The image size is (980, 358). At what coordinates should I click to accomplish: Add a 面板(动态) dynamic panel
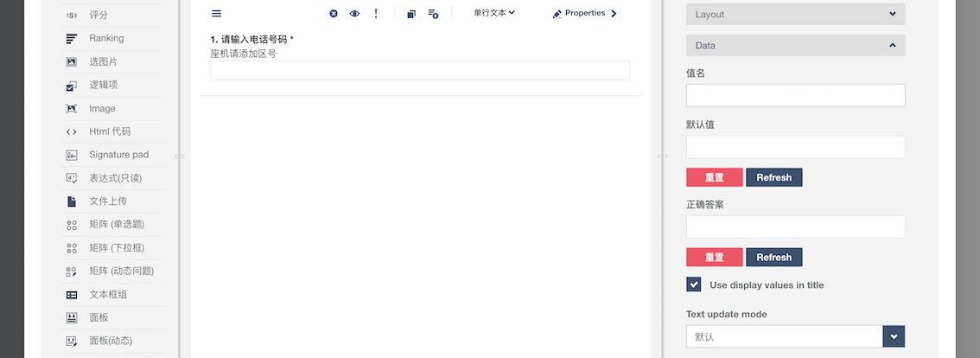pyautogui.click(x=114, y=341)
